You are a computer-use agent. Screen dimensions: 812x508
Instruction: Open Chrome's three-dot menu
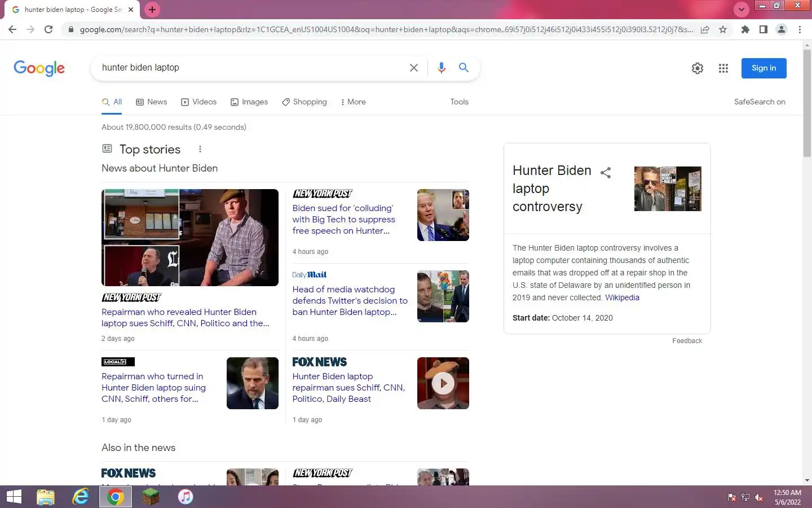[800, 29]
